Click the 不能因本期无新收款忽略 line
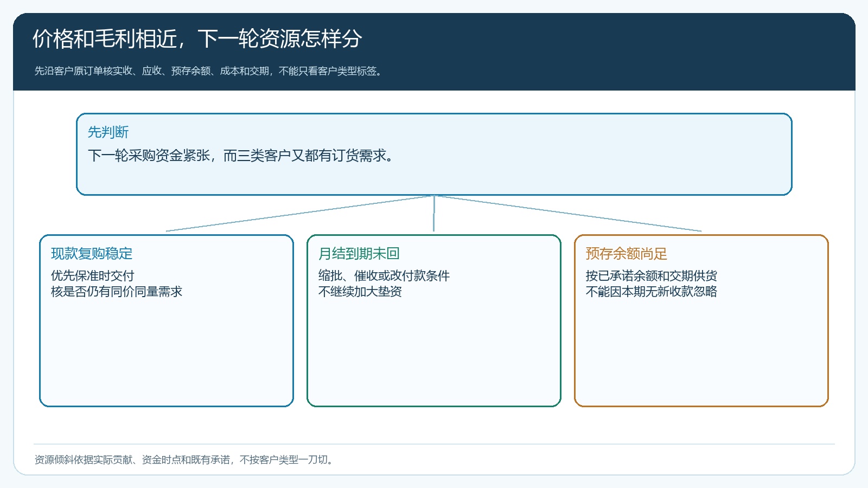The image size is (868, 488). click(652, 291)
